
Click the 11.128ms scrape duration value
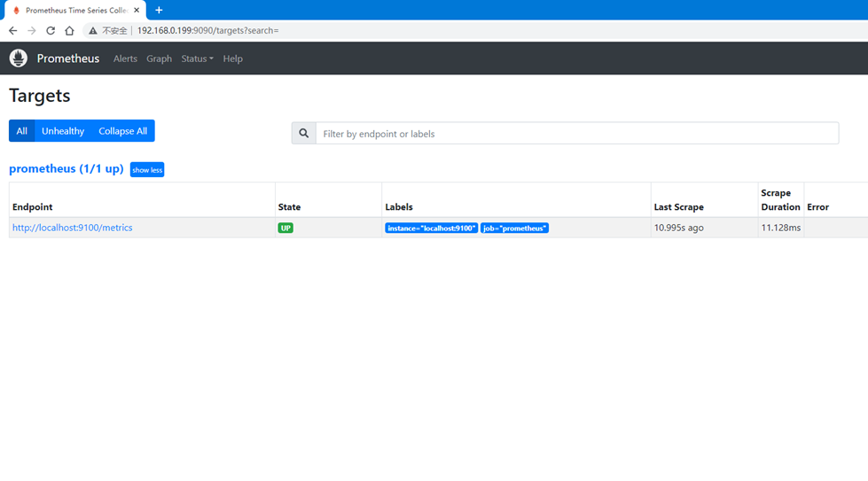(780, 228)
